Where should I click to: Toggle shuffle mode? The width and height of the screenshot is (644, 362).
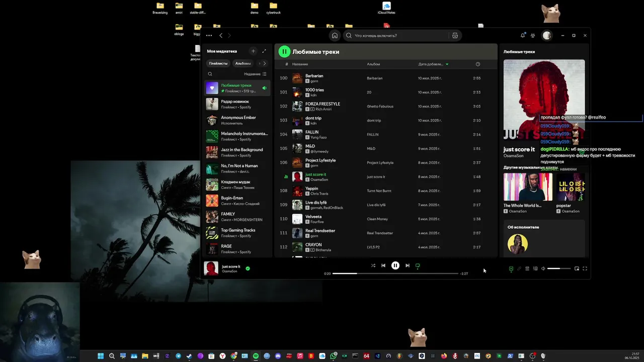[373, 265]
